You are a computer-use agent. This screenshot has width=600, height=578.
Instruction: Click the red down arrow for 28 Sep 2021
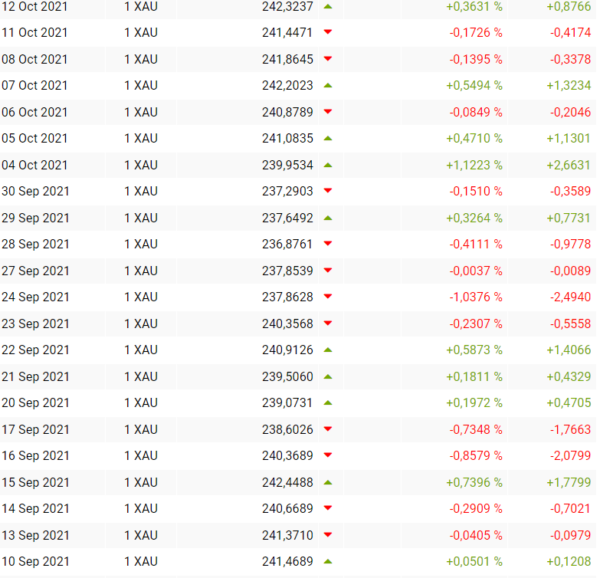(328, 243)
